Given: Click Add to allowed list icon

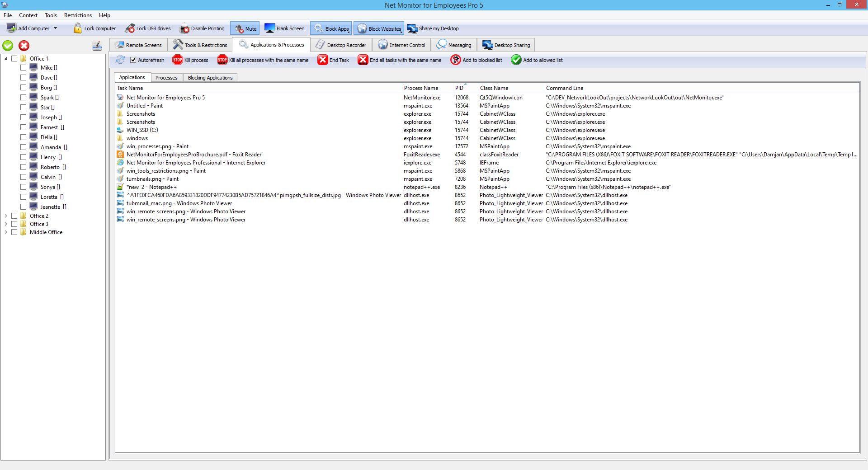Looking at the screenshot, I should (x=516, y=60).
